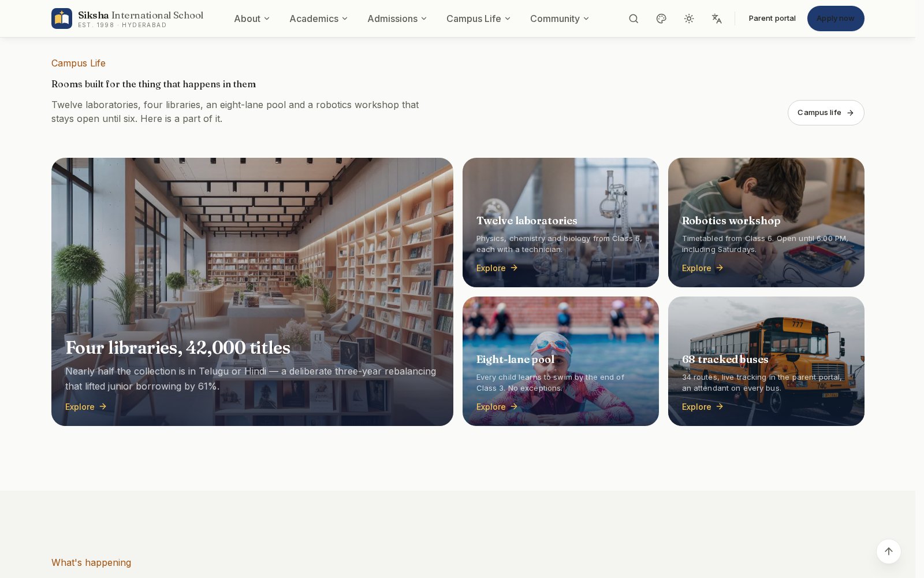This screenshot has width=924, height=578.
Task: Click the Siksha International School name
Action: (x=141, y=15)
